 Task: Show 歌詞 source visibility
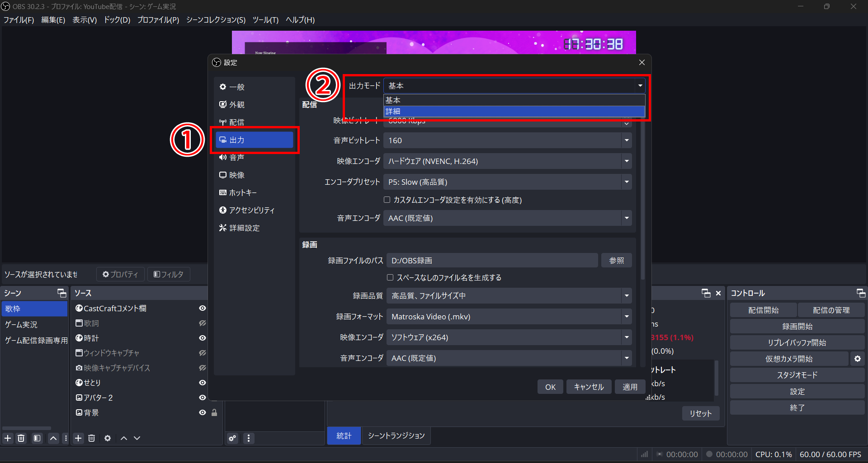pyautogui.click(x=203, y=323)
